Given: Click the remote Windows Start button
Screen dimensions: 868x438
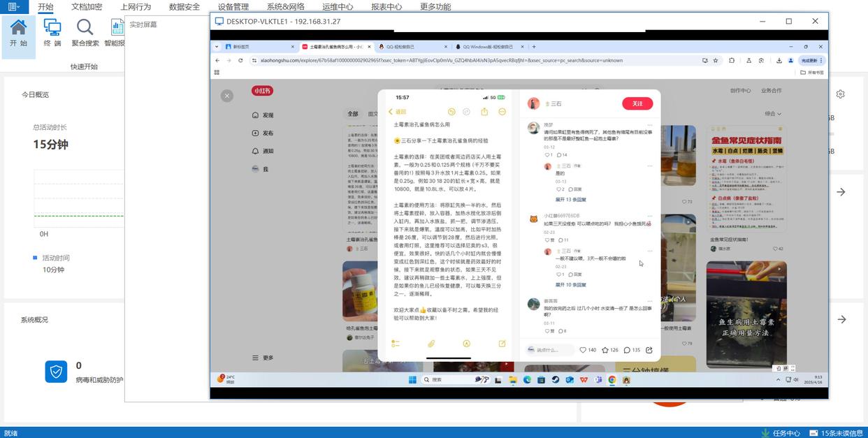Looking at the screenshot, I should (x=412, y=380).
